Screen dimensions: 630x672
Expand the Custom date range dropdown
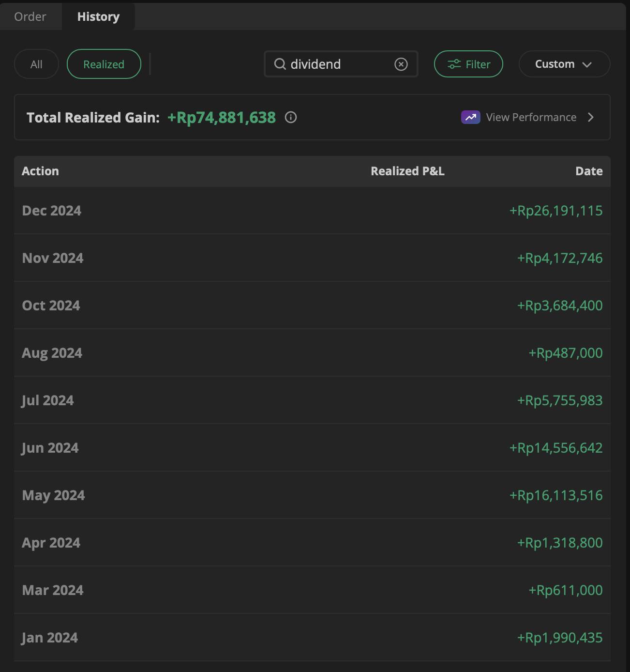click(x=564, y=64)
